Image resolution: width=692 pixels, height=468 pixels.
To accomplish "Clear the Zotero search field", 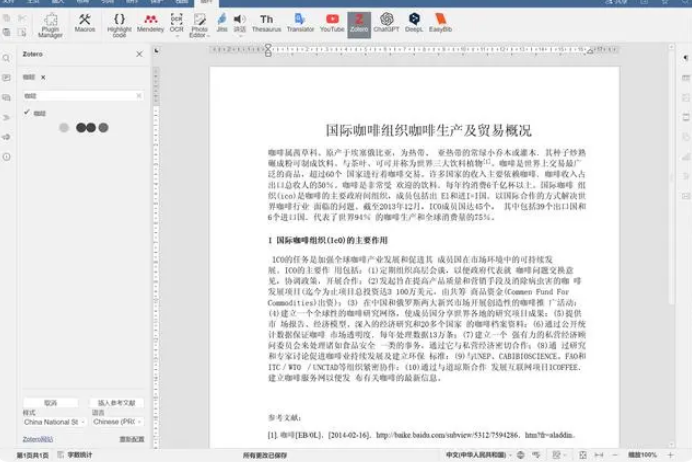I will click(139, 95).
